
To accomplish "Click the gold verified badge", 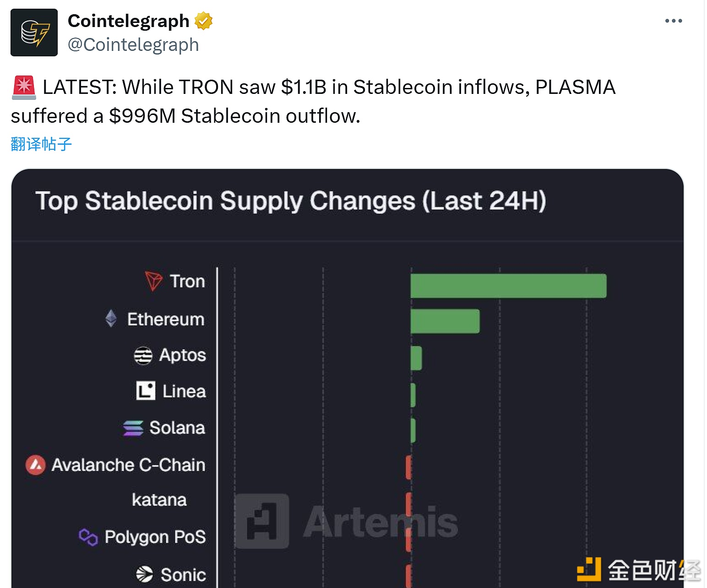I will (203, 21).
